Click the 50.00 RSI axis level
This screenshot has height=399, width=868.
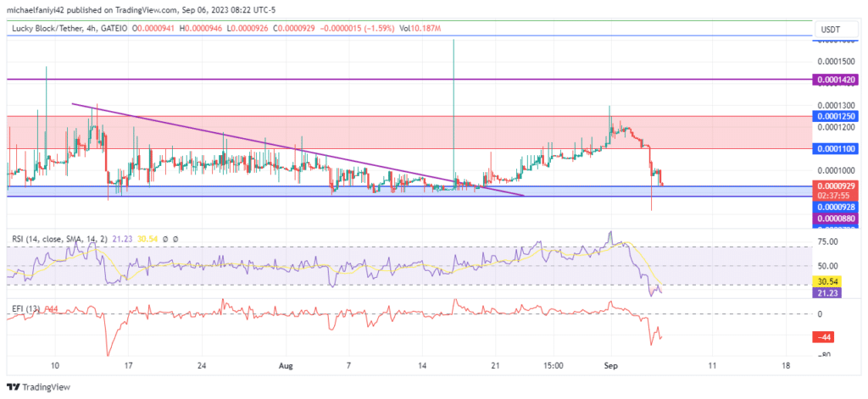pyautogui.click(x=827, y=266)
